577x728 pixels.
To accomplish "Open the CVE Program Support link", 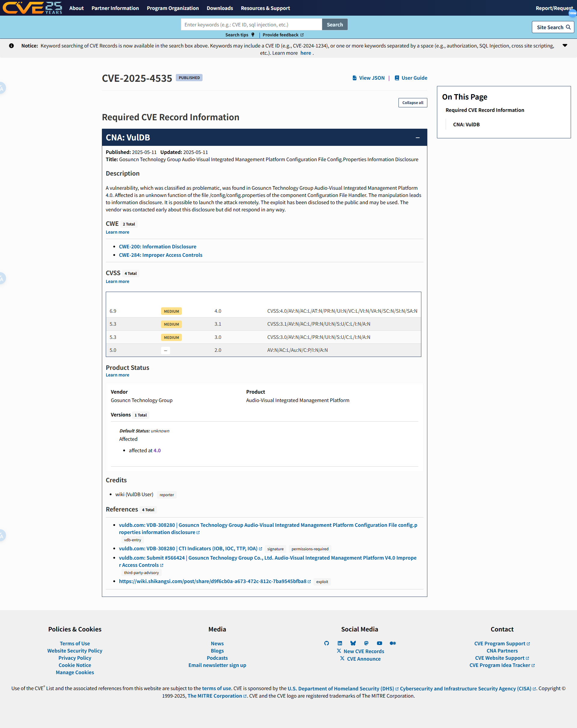I will pyautogui.click(x=502, y=643).
